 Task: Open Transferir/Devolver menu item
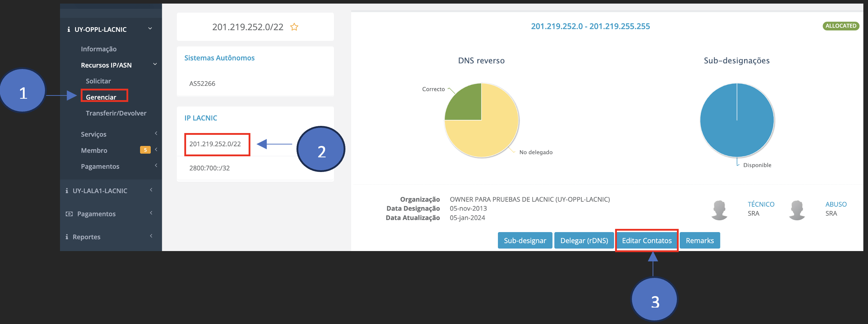point(116,113)
